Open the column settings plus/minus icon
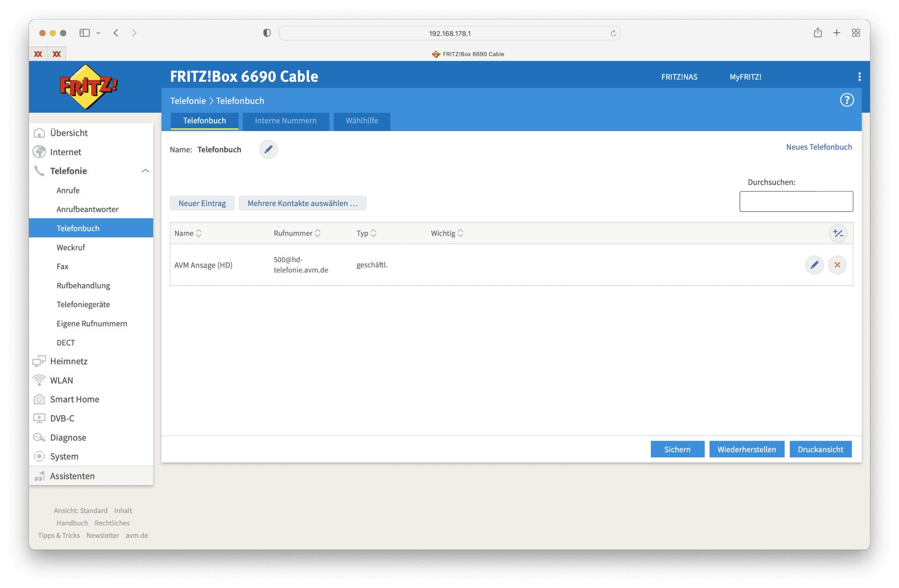Screen dimensions: 899x588 click(x=838, y=233)
